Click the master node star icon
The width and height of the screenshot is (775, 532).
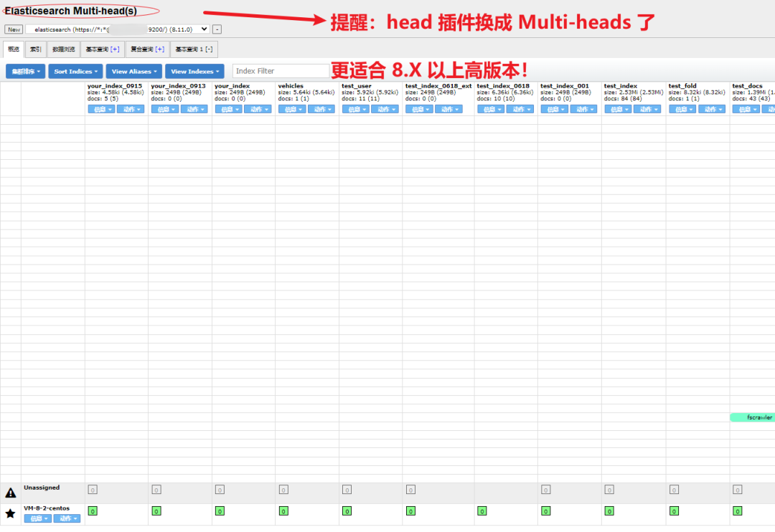10,514
